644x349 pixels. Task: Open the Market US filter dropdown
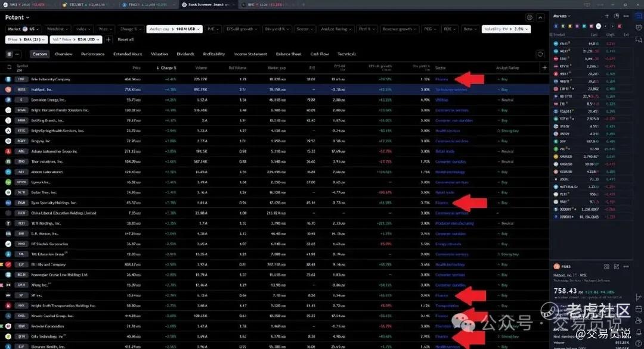click(23, 29)
